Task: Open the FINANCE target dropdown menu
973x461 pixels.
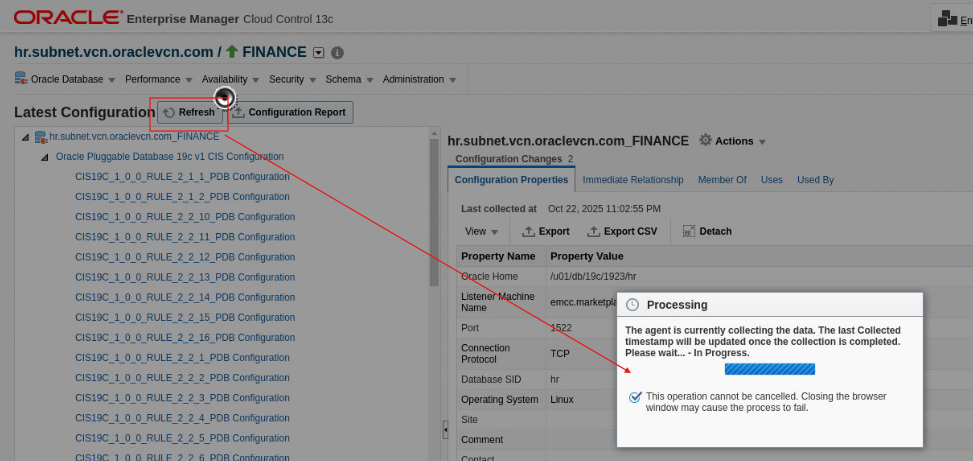Action: click(319, 53)
